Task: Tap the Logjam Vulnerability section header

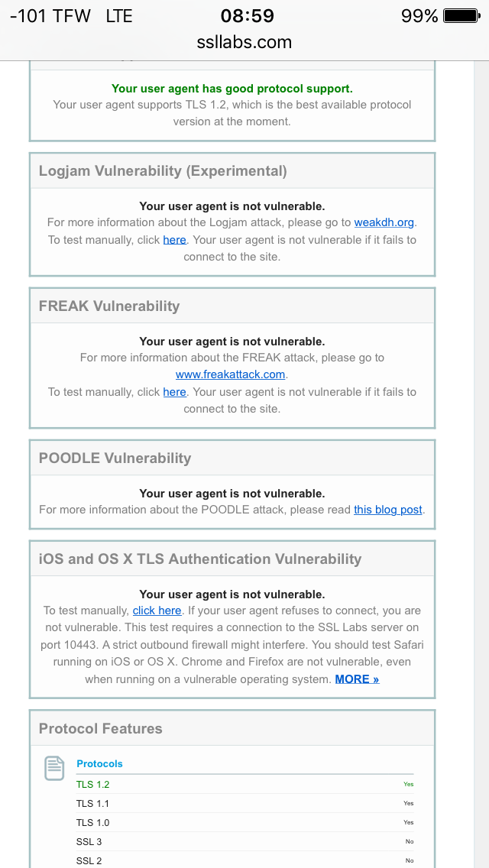Action: pos(163,171)
